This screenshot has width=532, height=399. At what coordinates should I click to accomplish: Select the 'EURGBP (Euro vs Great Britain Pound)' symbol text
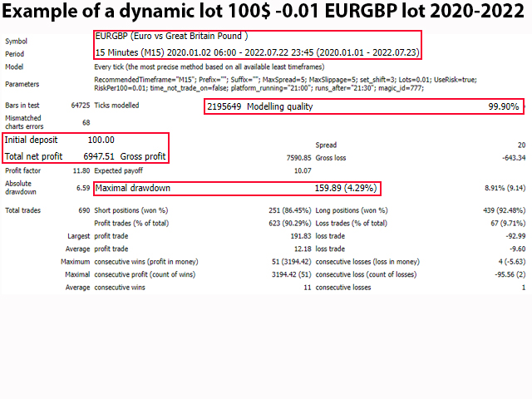click(x=171, y=36)
